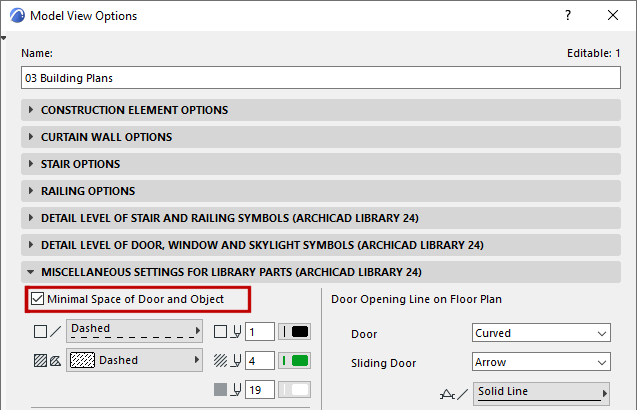Click fill pen hatch icon beside field 4
Image resolution: width=637 pixels, height=410 pixels.
[x=220, y=360]
